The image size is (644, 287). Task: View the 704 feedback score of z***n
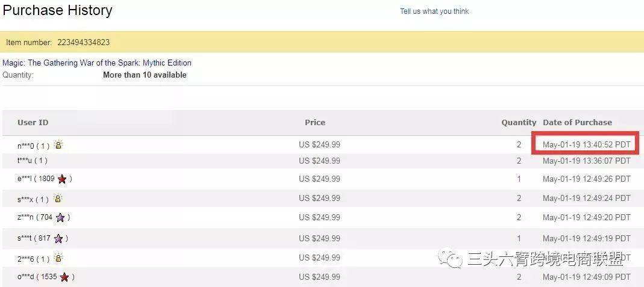coord(46,217)
